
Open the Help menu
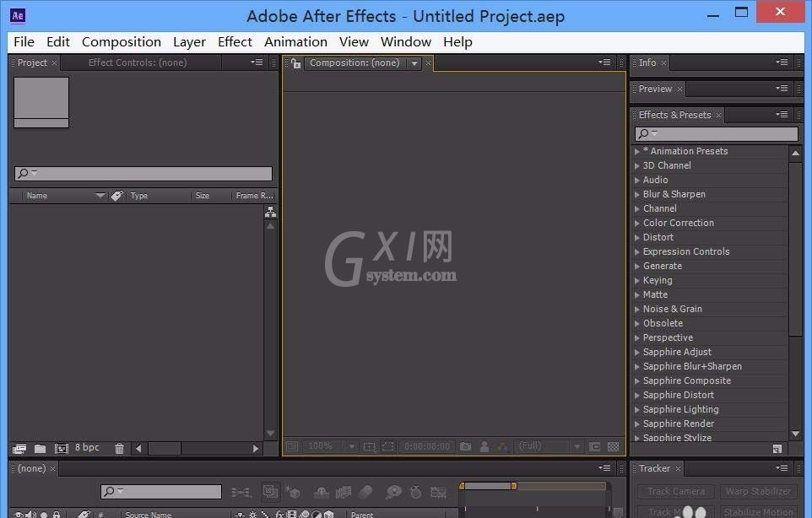point(457,42)
